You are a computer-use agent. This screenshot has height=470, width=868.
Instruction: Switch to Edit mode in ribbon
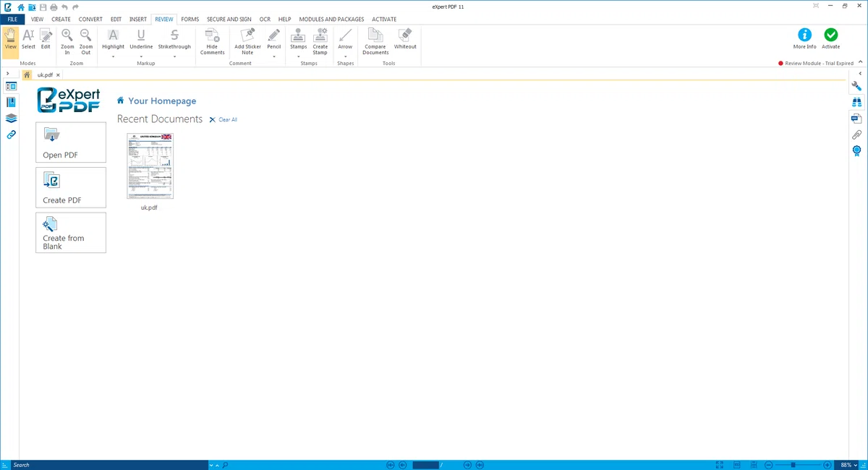click(x=46, y=38)
